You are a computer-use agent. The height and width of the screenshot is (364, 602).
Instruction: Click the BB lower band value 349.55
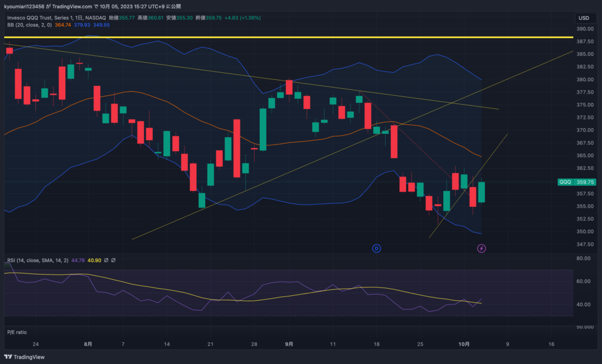click(101, 25)
